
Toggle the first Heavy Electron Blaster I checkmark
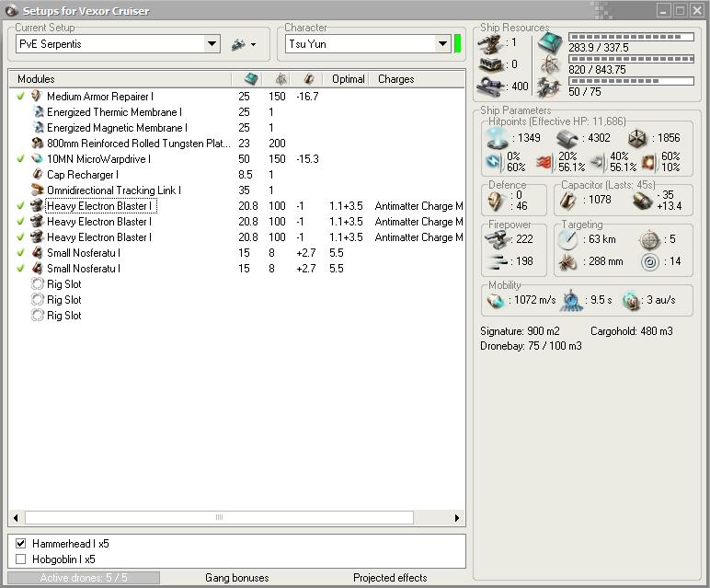[20, 206]
